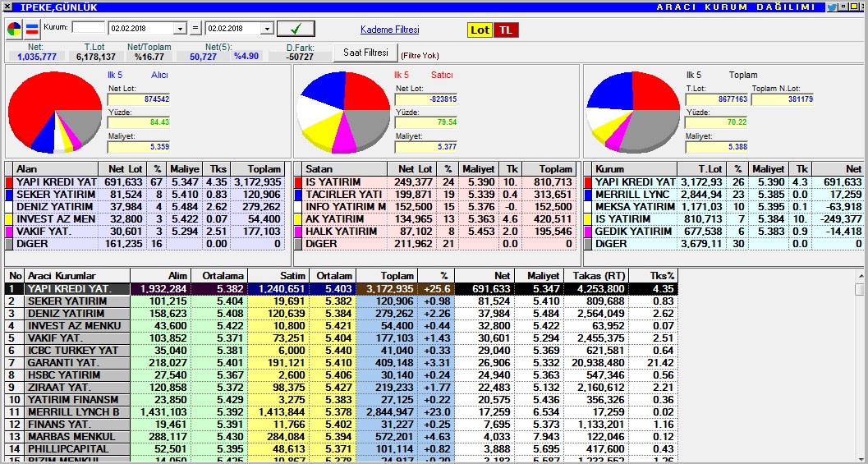Sort by the Alim column header
868x464 pixels.
tap(161, 276)
